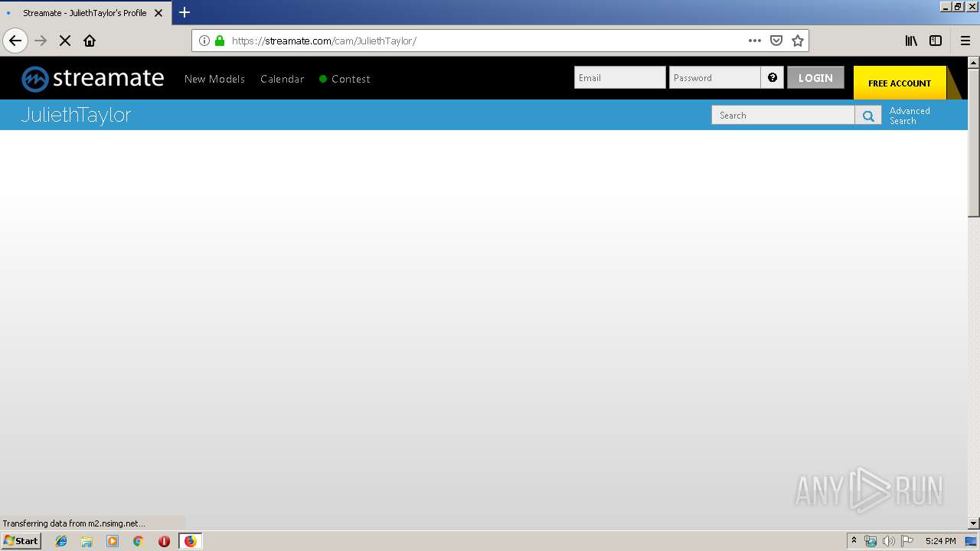Launch Internet Explorer from the taskbar
The image size is (980, 551).
[61, 541]
